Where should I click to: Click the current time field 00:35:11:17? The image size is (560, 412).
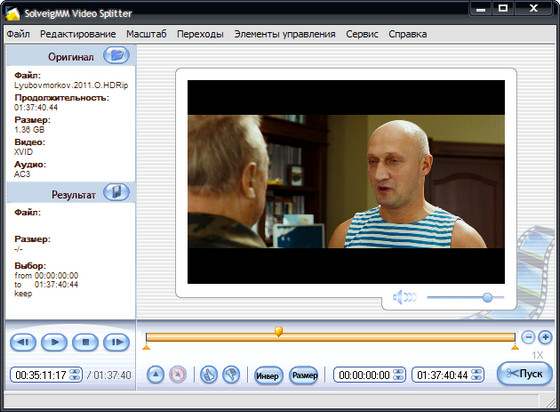[41, 375]
